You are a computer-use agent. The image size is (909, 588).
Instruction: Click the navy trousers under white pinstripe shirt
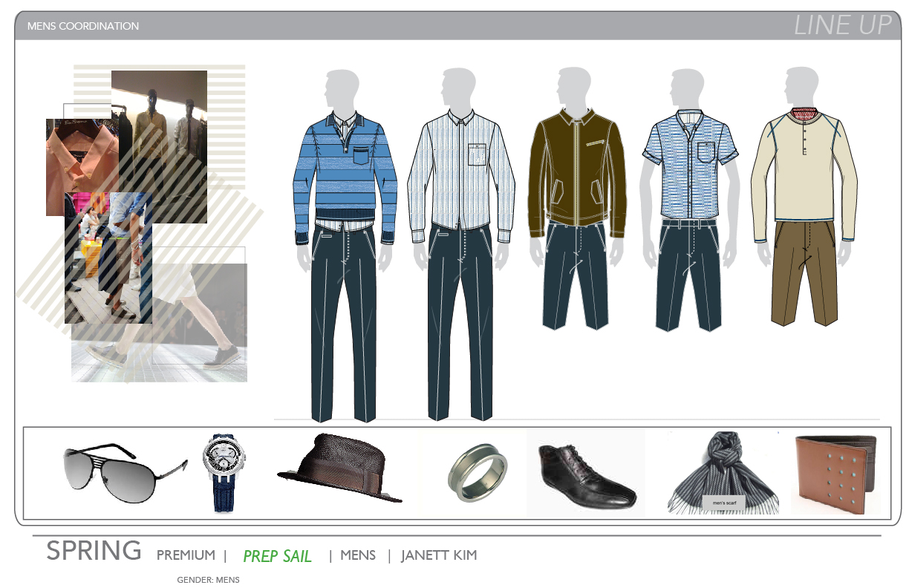tap(462, 323)
